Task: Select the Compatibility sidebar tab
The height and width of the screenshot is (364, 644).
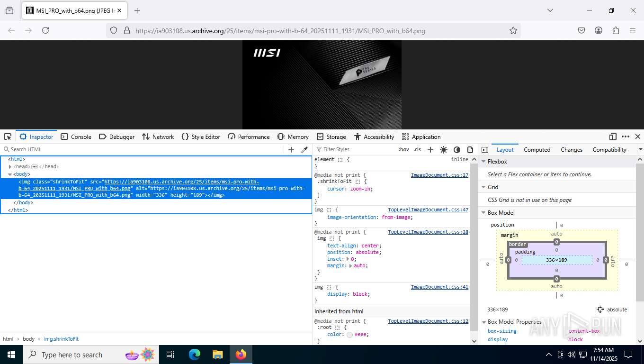Action: point(609,149)
